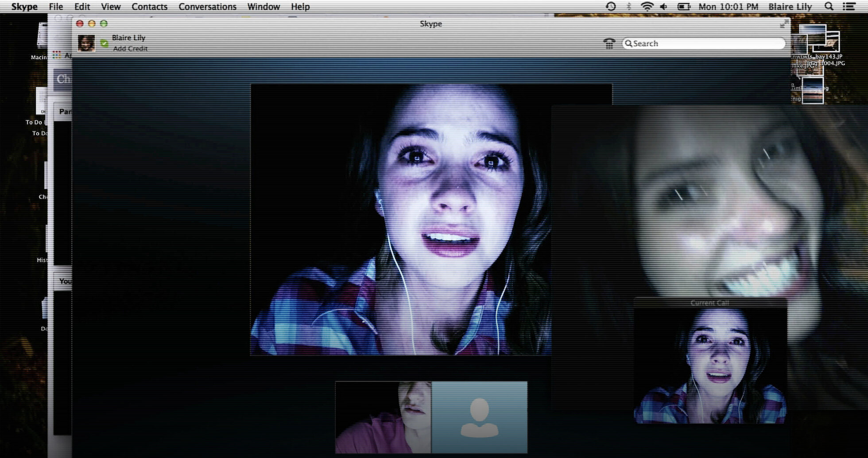
Task: Click the dial pad phone icon
Action: pos(609,43)
